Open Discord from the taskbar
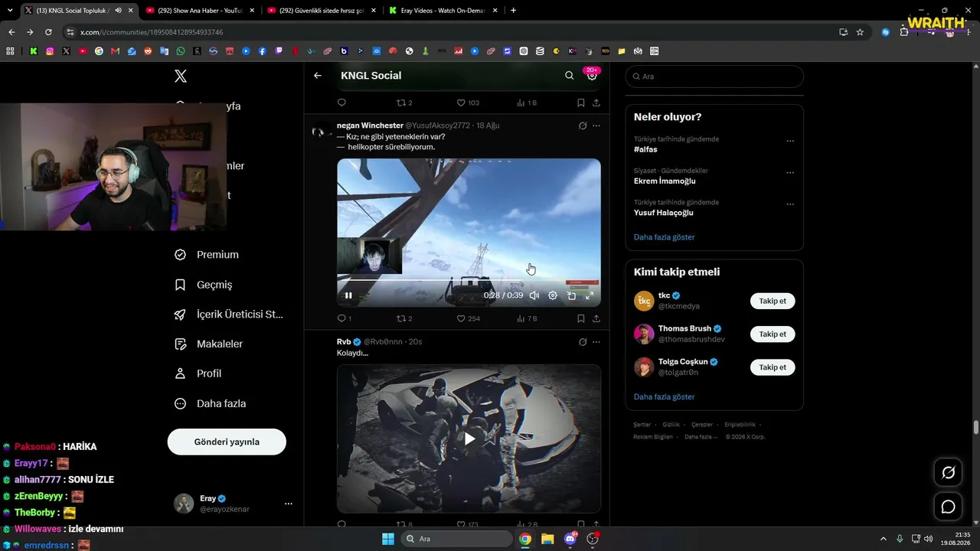 570,539
